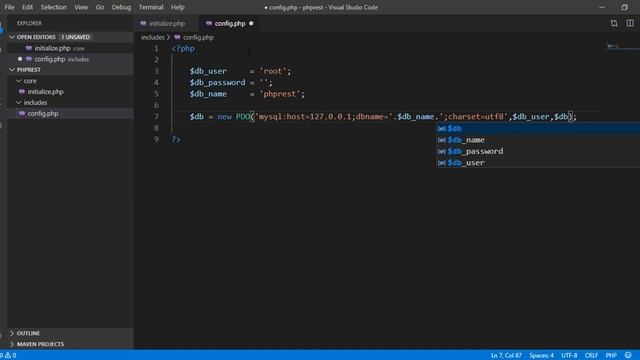Open the Terminal menu
Viewport: 640px width, 360px height.
pyautogui.click(x=151, y=7)
